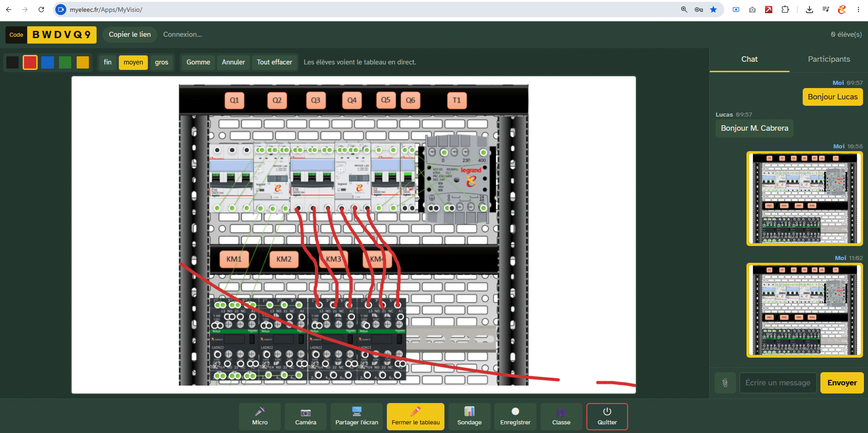Open browser downloads icon
868x433 pixels.
[809, 10]
